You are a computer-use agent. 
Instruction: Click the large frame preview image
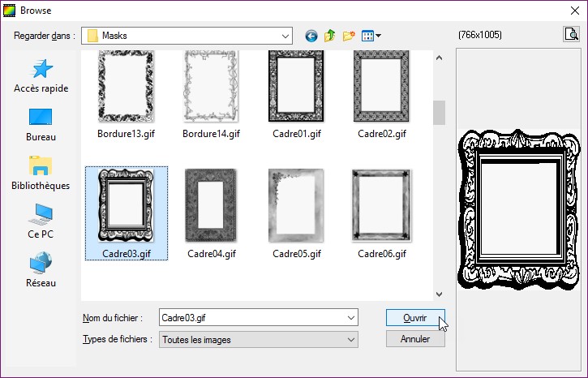(x=519, y=209)
